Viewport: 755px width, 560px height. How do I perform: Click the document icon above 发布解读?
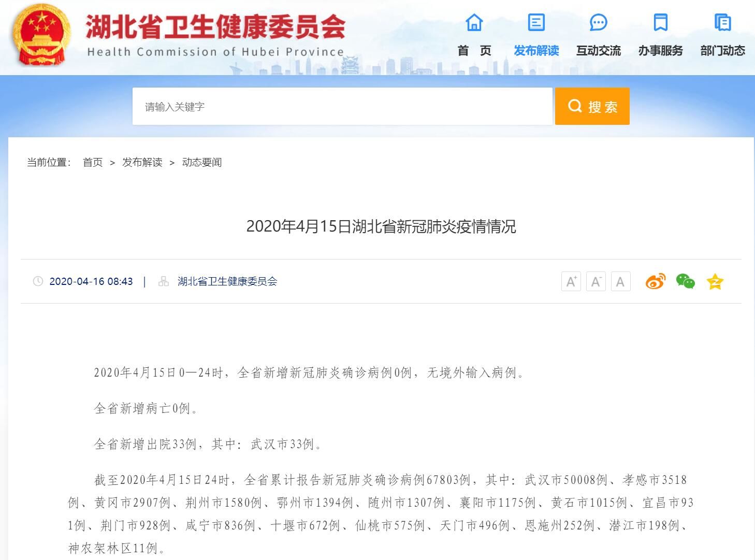536,23
